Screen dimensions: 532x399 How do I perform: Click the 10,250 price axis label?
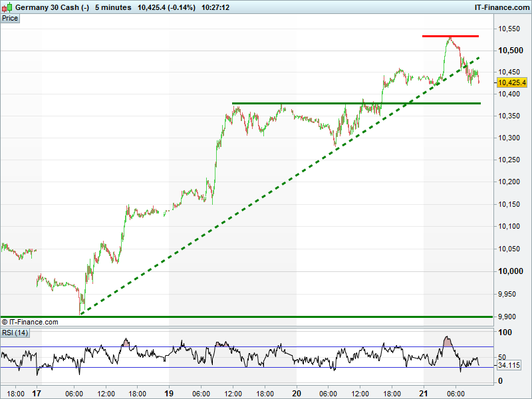(x=509, y=160)
